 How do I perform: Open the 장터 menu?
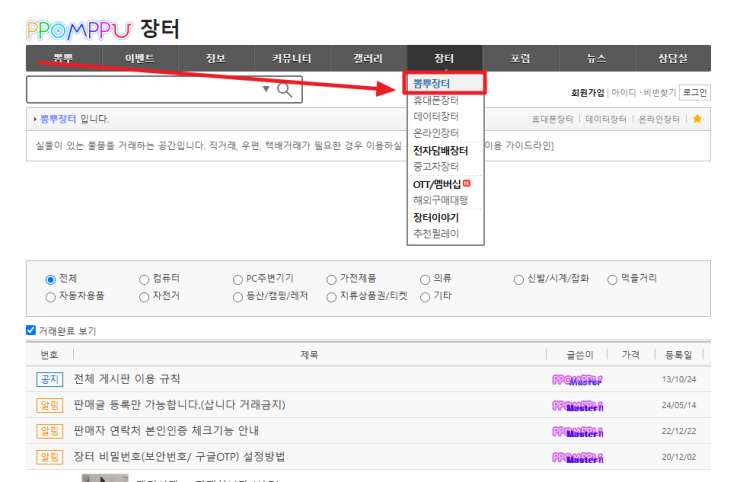click(x=444, y=58)
